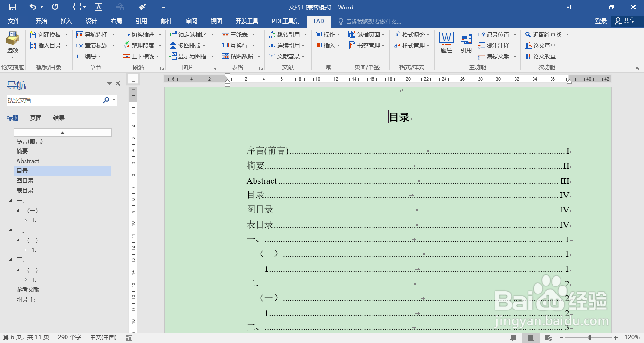This screenshot has width=644, height=343.
Task: Click the 引用 reference button
Action: [x=466, y=46]
